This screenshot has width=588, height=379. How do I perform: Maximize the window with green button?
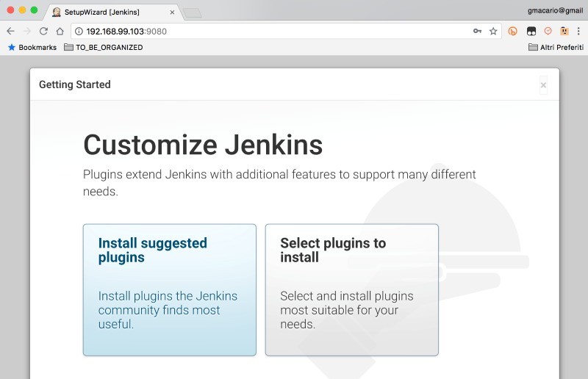click(34, 10)
